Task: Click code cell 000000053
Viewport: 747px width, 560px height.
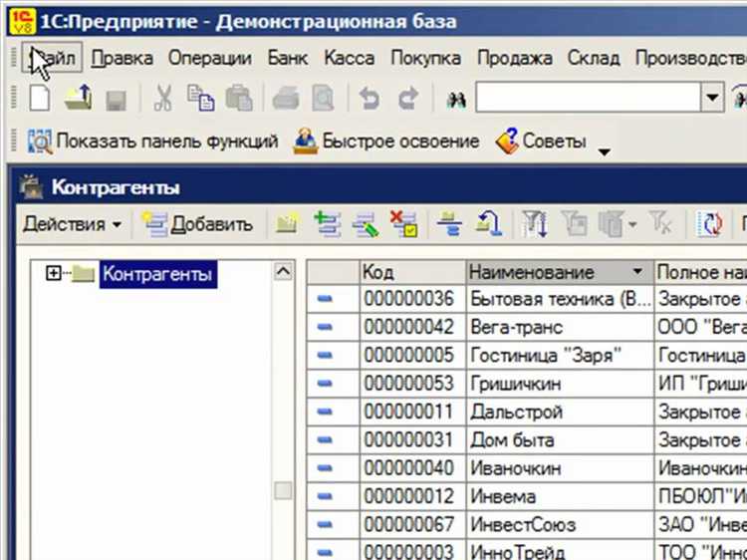Action: click(412, 384)
